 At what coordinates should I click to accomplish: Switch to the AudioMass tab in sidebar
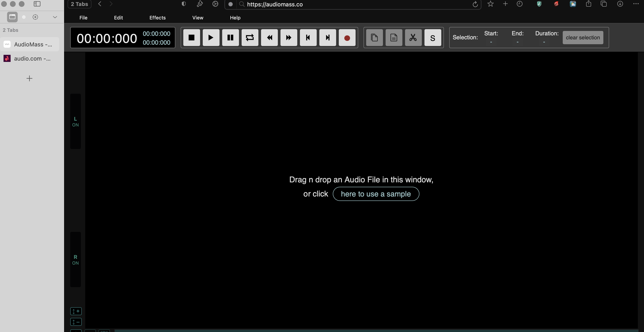point(30,44)
